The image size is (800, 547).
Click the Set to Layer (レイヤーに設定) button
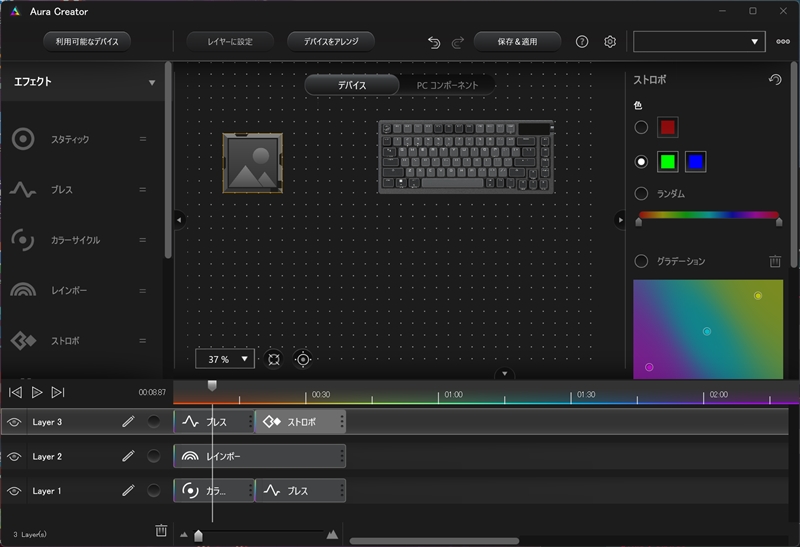(230, 42)
